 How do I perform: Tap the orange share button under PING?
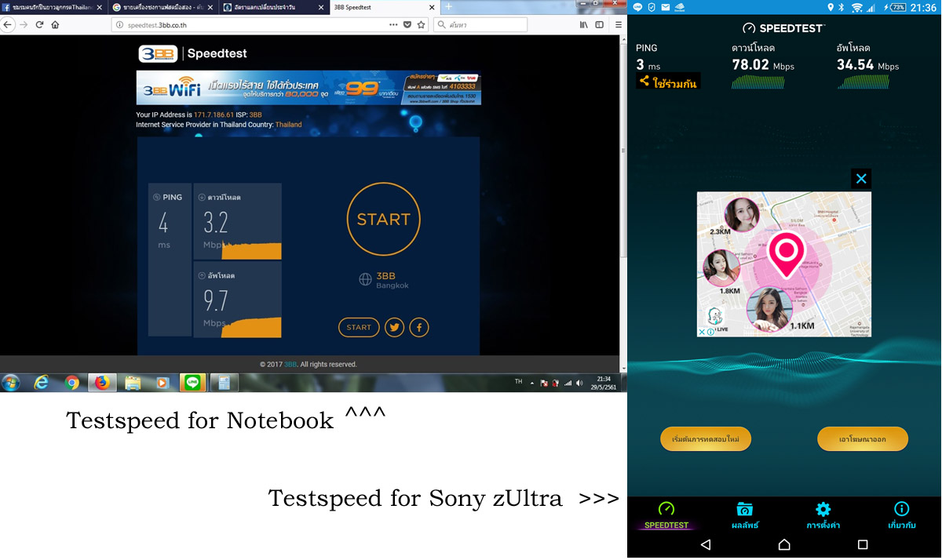click(x=668, y=81)
